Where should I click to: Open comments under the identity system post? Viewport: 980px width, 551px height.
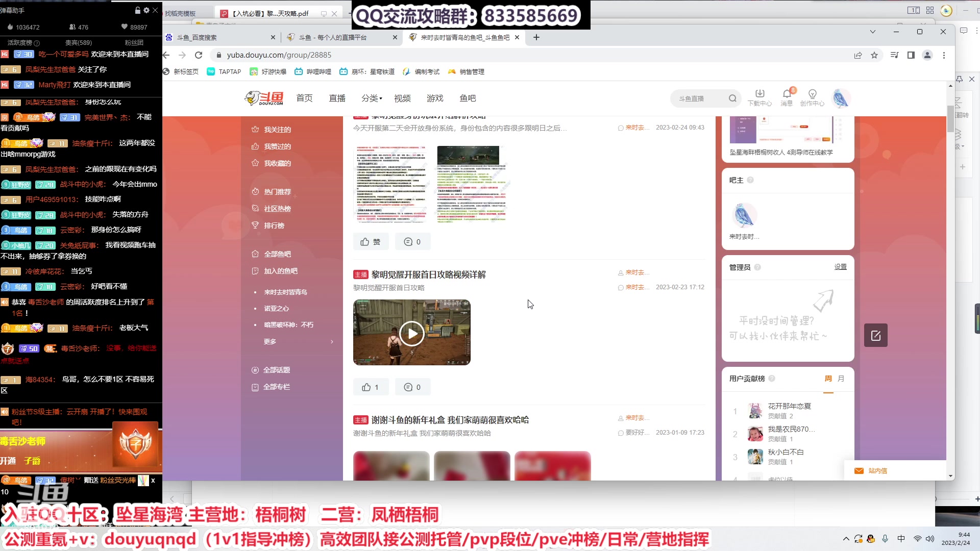point(412,242)
